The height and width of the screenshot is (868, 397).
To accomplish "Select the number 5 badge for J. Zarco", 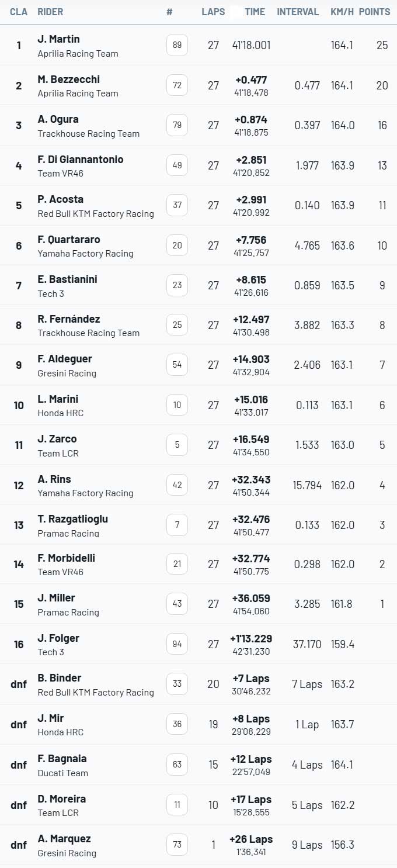I will coord(177,445).
